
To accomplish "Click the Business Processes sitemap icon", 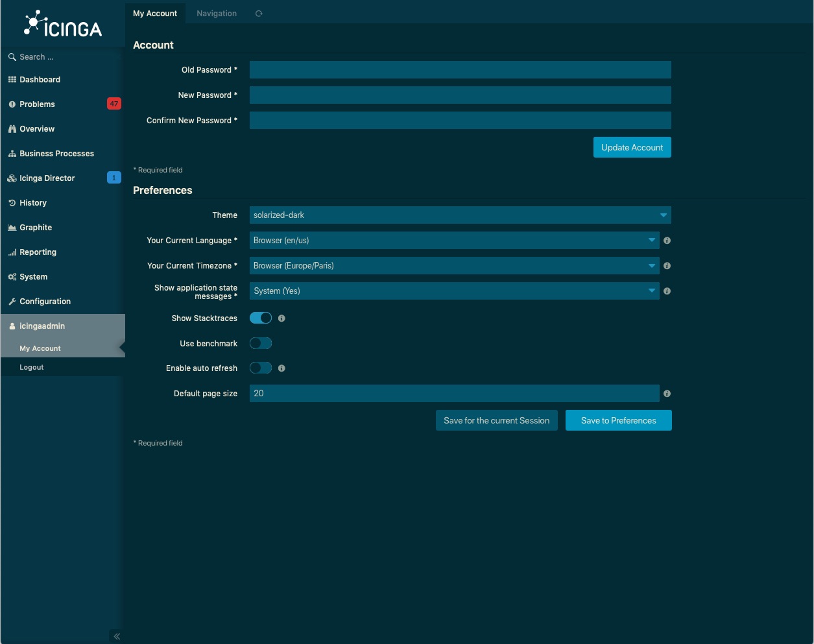I will click(12, 154).
